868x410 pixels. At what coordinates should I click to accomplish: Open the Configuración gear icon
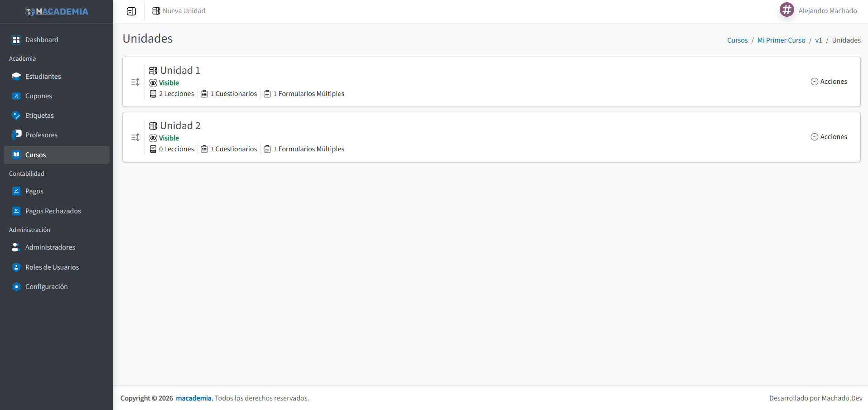click(x=16, y=286)
